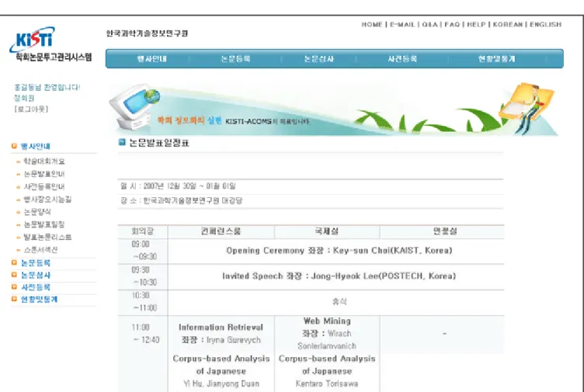Open 행사장오시는길 in the sidebar
Screen dimensions: 584x392
47,199
